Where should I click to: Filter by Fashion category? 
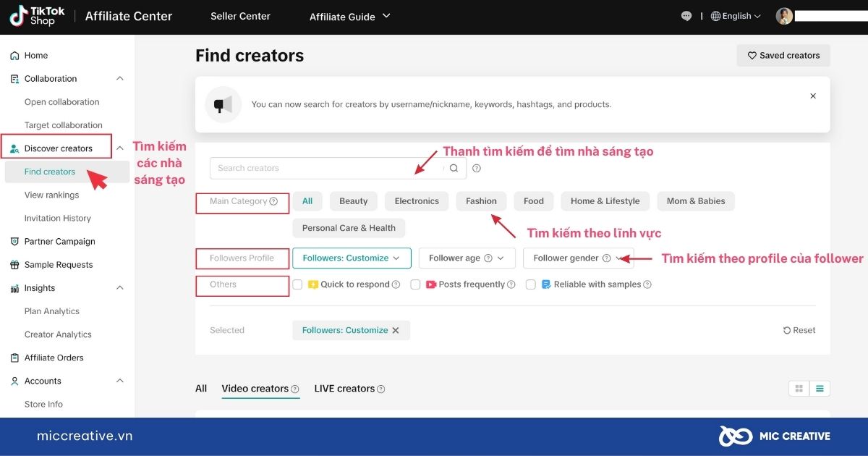[481, 201]
